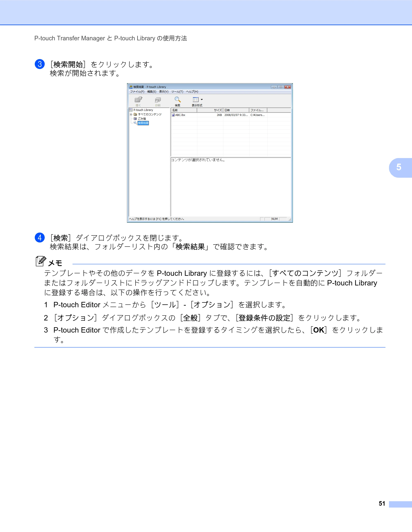
Task: Click the 表示形式 view style icon
Action: tap(195, 100)
